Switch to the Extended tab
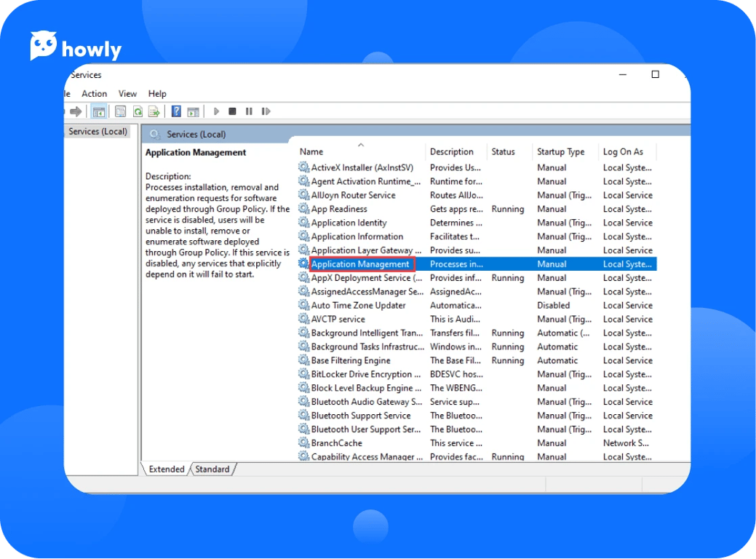Viewport: 756px width, 559px height. point(167,469)
